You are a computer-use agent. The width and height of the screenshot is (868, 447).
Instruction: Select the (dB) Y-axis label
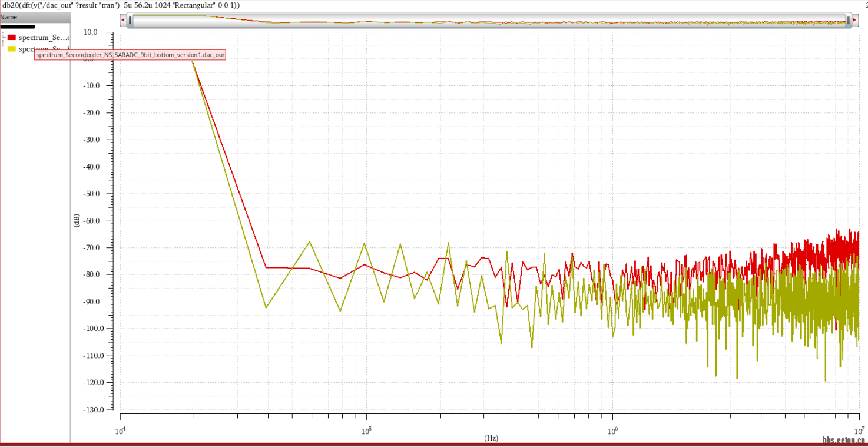pos(77,220)
